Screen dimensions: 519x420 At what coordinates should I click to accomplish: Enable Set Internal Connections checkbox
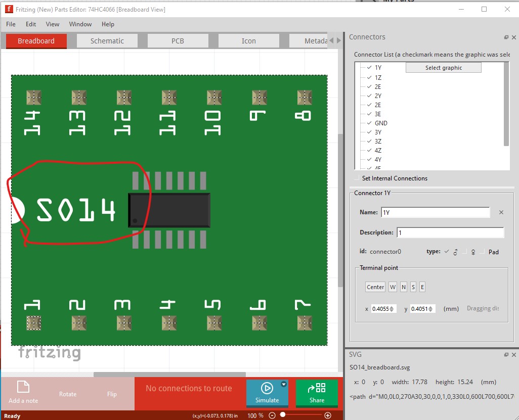(357, 178)
